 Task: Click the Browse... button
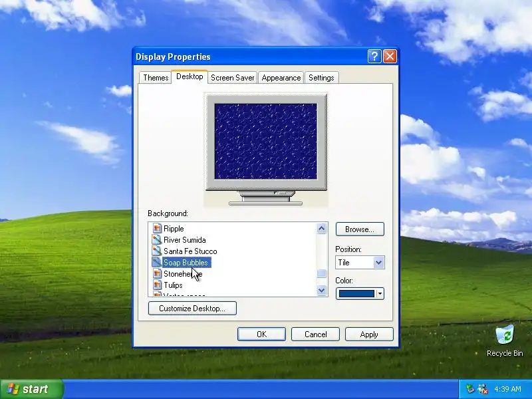click(360, 229)
